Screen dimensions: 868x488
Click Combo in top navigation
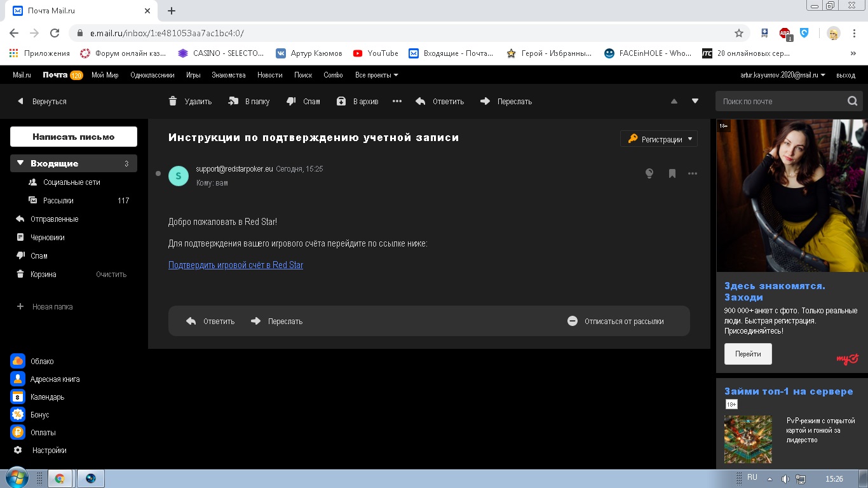coord(333,75)
